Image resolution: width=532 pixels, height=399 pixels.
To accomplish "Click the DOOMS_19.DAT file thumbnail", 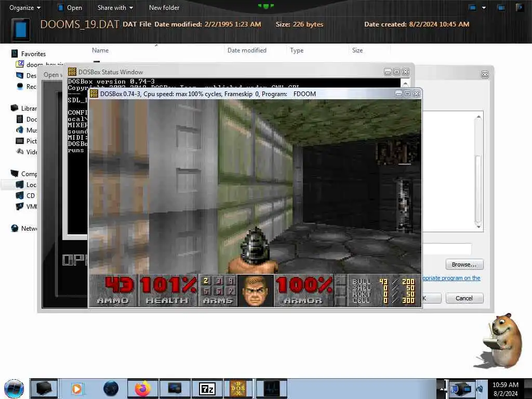I will (21, 30).
